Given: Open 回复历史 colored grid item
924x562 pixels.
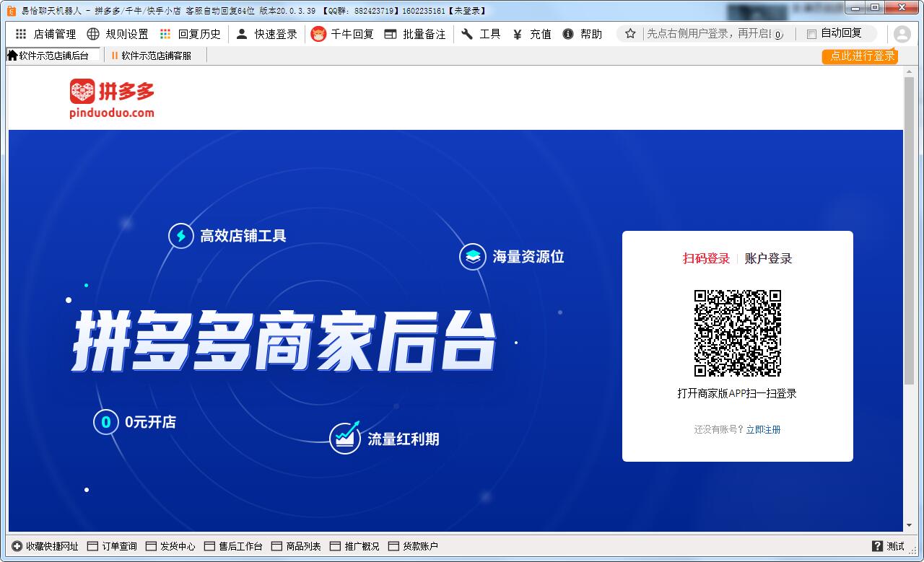Looking at the screenshot, I should pos(190,34).
